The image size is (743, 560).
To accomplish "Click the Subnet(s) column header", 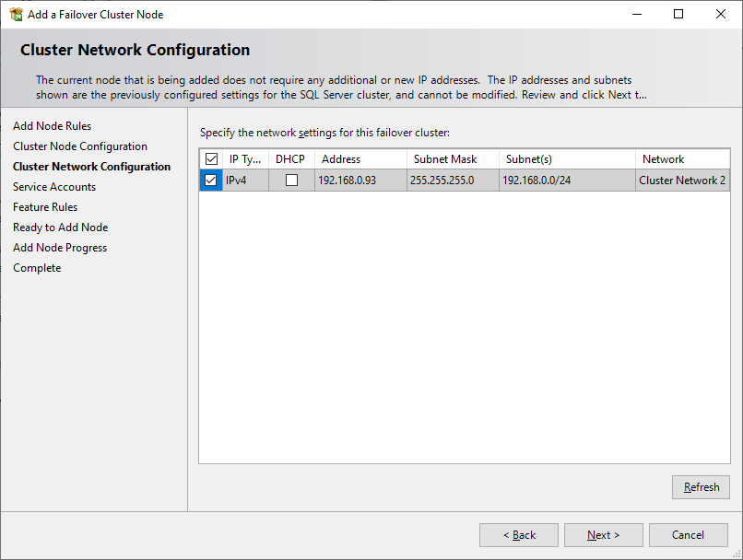I will pyautogui.click(x=567, y=159).
